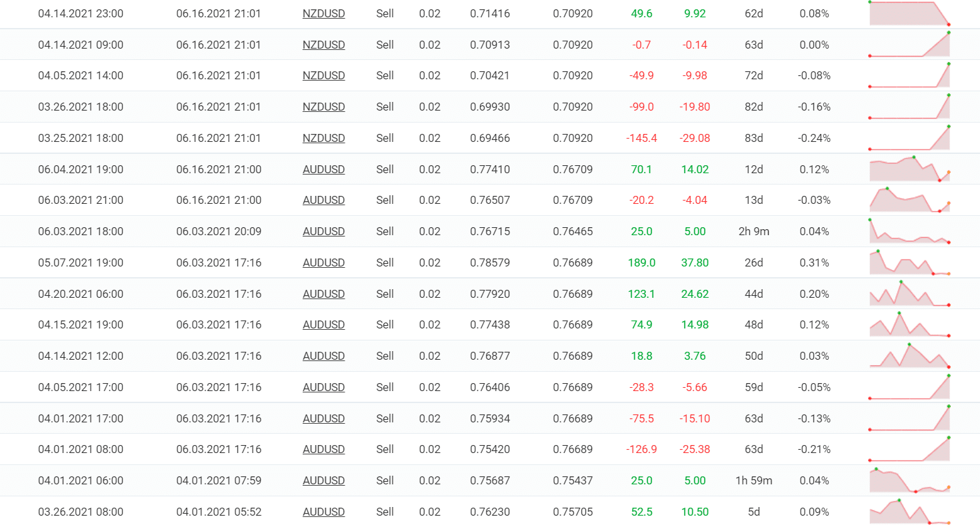Select the profit value -29.08
Image resolution: width=980 pixels, height=525 pixels.
pyautogui.click(x=695, y=138)
